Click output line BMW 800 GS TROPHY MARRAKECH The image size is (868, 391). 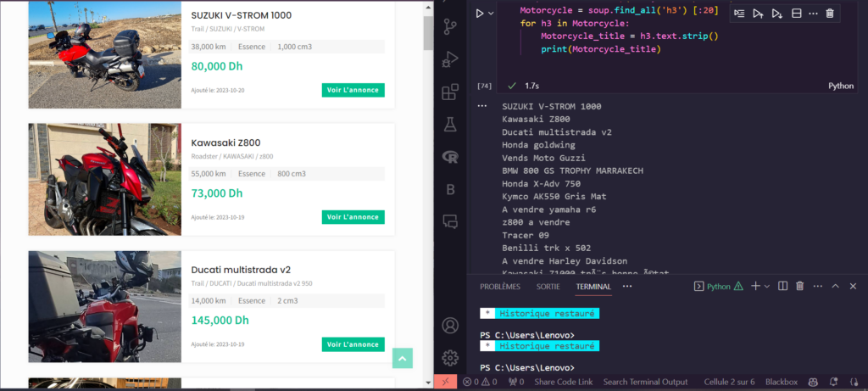(x=572, y=170)
